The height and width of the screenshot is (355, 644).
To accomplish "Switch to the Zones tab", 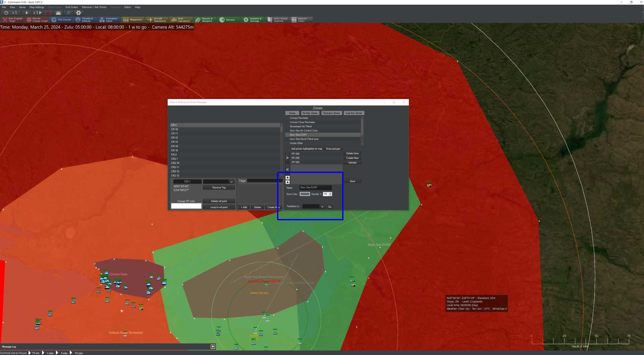I will tap(292, 113).
